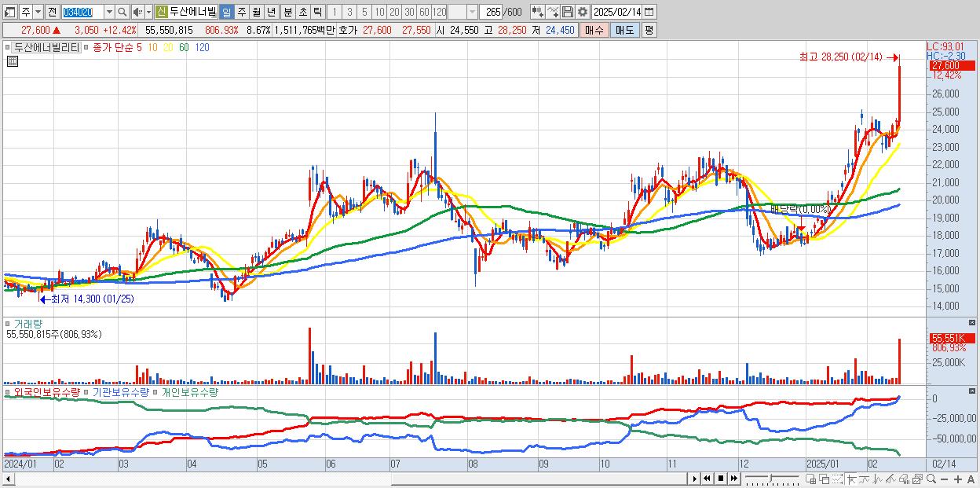
Task: Select the 초 second period toggle
Action: (303, 12)
